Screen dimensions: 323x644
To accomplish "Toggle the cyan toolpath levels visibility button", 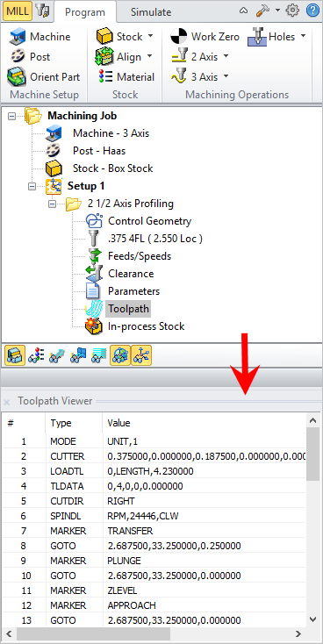I will 98,355.
